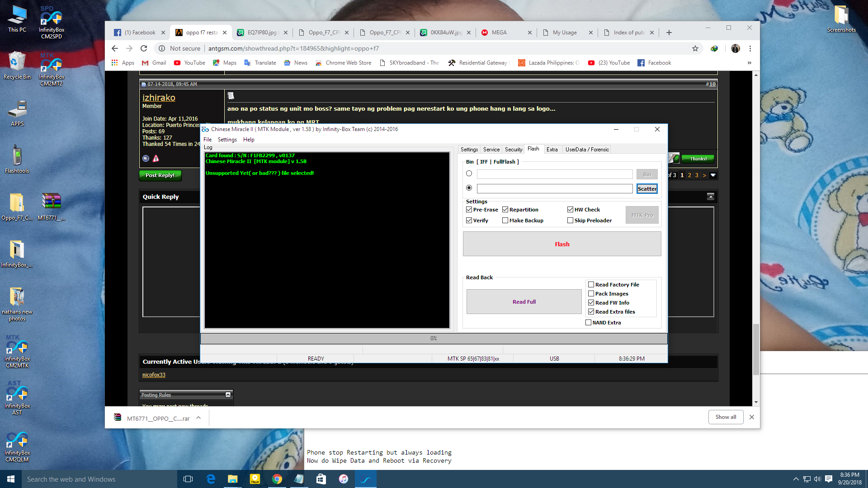Toggle HW Check checkbox
Screen dimensions: 868x488
pos(571,210)
